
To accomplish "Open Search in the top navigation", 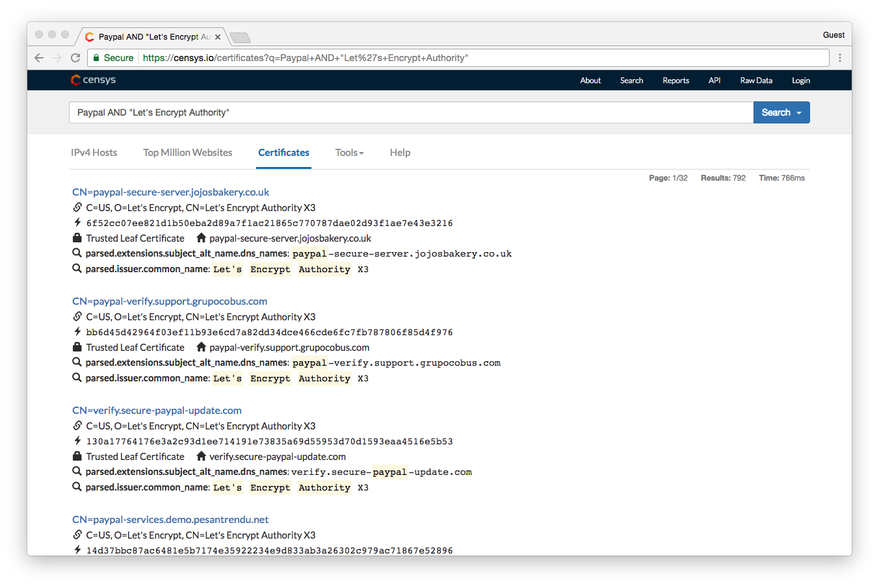I will coord(631,81).
